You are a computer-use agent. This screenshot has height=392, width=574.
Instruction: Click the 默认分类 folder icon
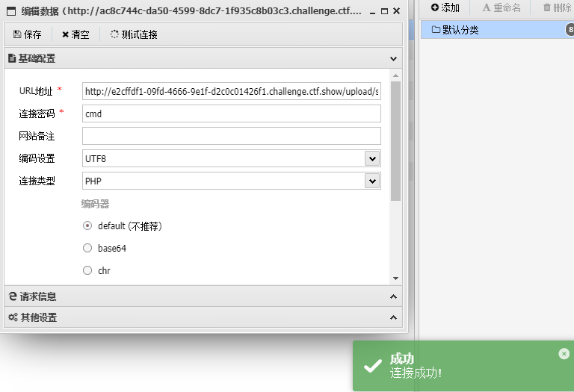(436, 30)
